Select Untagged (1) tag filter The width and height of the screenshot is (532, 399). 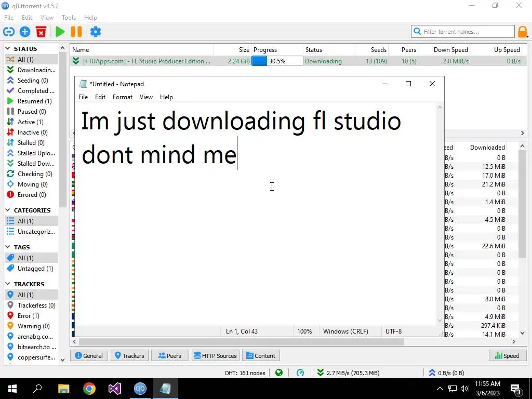31,269
